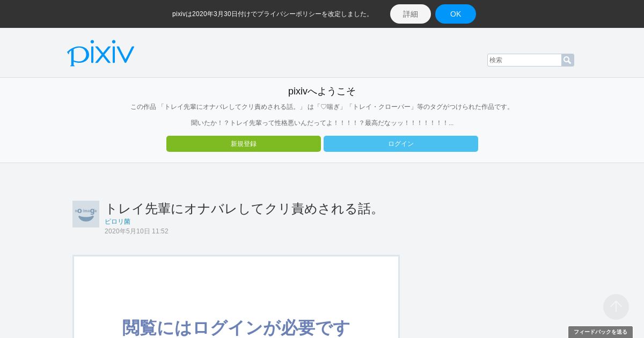This screenshot has width=644, height=338.
Task: Click the green 新規登録 button
Action: coord(244,144)
